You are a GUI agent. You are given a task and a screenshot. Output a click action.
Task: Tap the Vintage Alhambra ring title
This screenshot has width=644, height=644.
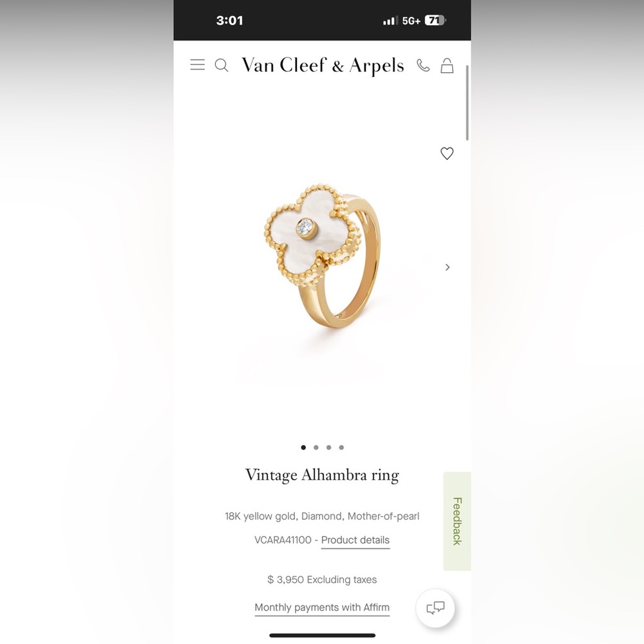322,475
